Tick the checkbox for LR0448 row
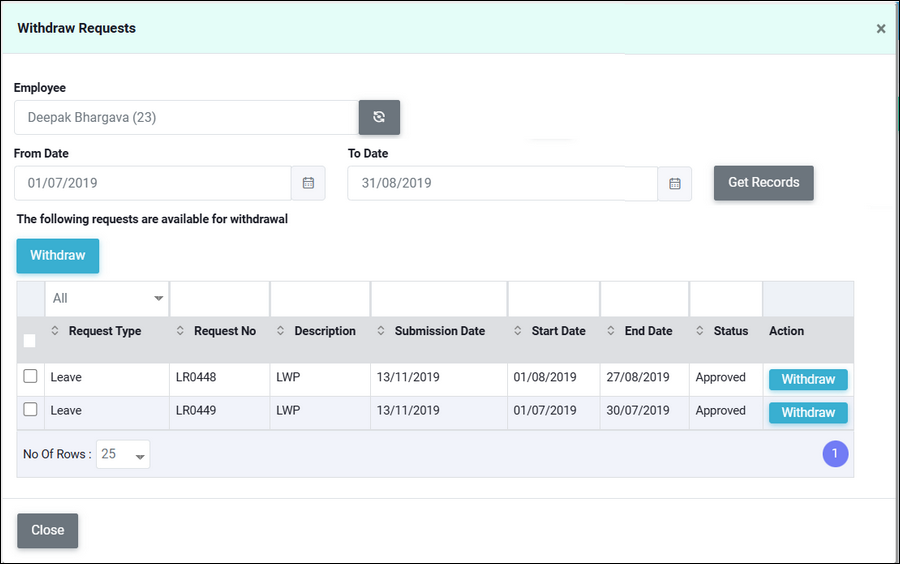The height and width of the screenshot is (564, 900). click(30, 376)
